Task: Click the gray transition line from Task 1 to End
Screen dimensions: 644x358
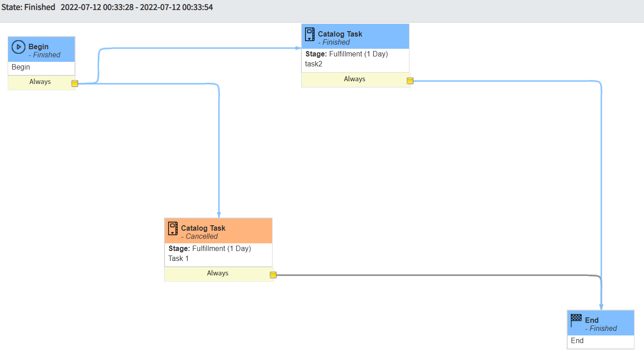Action: (x=429, y=274)
